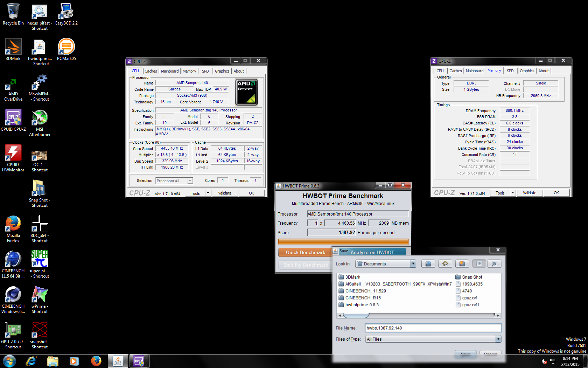Image resolution: width=588 pixels, height=368 pixels.
Task: Select the hwbotprime-0.8.3 folder
Action: 359,305
